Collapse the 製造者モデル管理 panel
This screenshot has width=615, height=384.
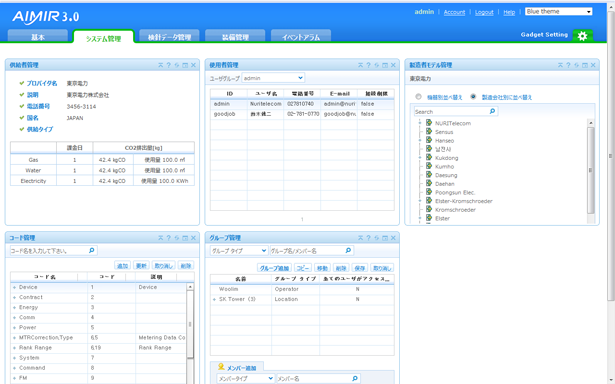[x=560, y=65]
